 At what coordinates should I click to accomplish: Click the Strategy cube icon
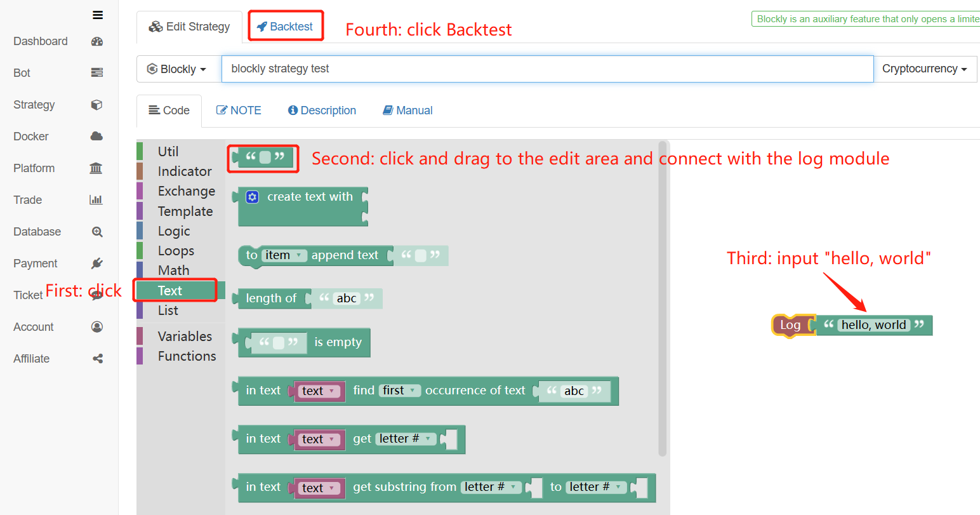[x=97, y=105]
